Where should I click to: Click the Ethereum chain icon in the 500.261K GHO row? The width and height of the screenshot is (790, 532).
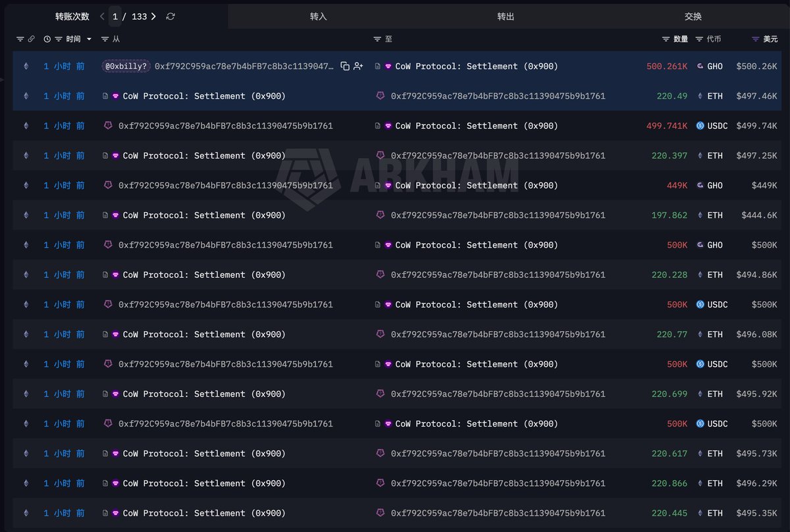26,66
